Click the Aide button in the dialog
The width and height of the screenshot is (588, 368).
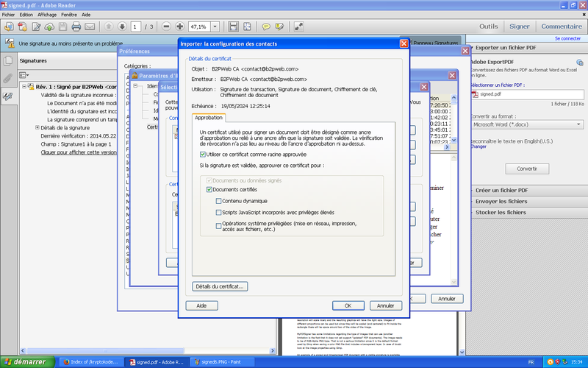click(x=201, y=305)
